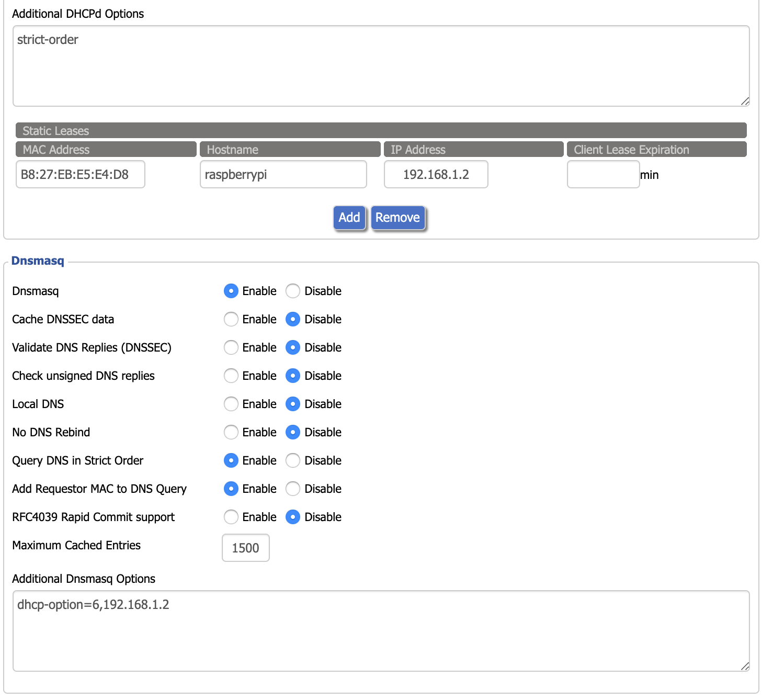
Task: Click the Dnsmasq section legend title
Action: pyautogui.click(x=38, y=261)
